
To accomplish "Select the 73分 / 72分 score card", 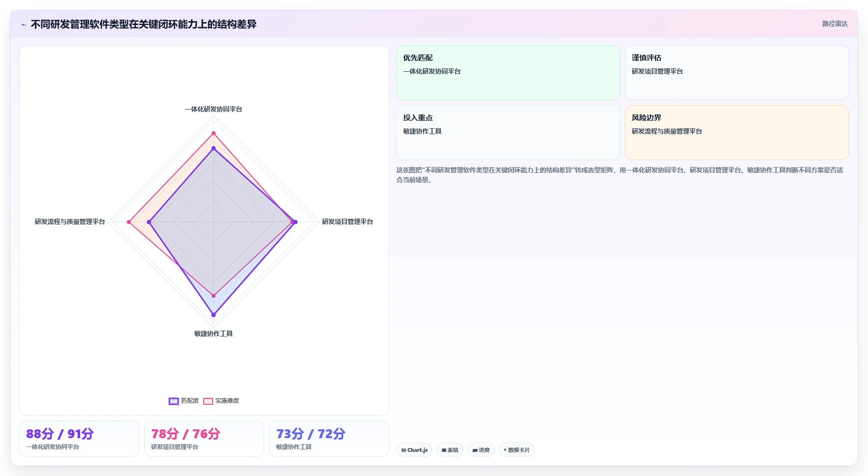I will point(329,439).
